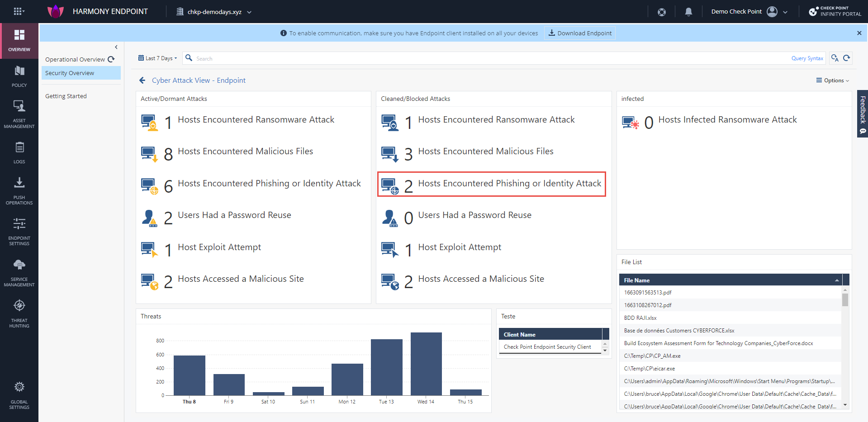Refresh the view with the reload icon

click(847, 58)
